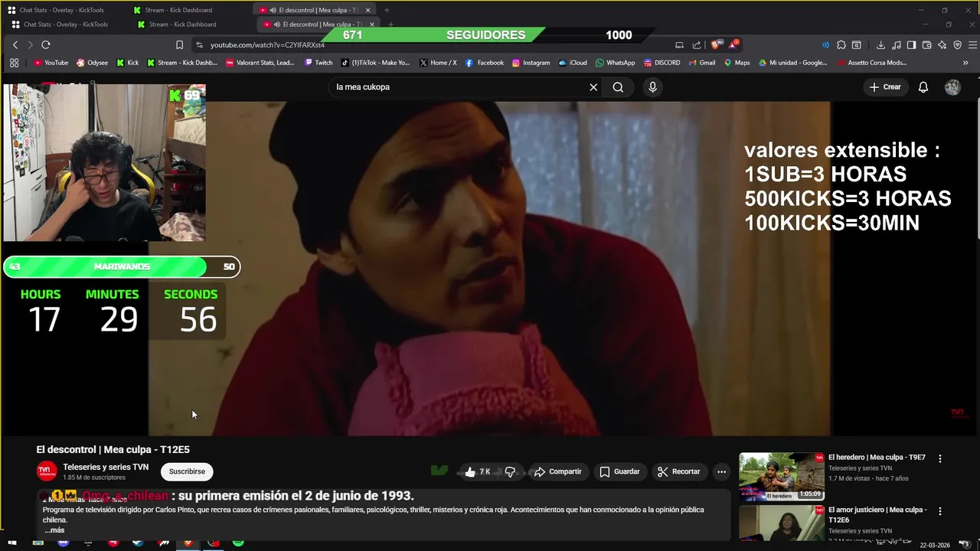
Task: Open the YouTube account avatar menu
Action: click(x=952, y=87)
